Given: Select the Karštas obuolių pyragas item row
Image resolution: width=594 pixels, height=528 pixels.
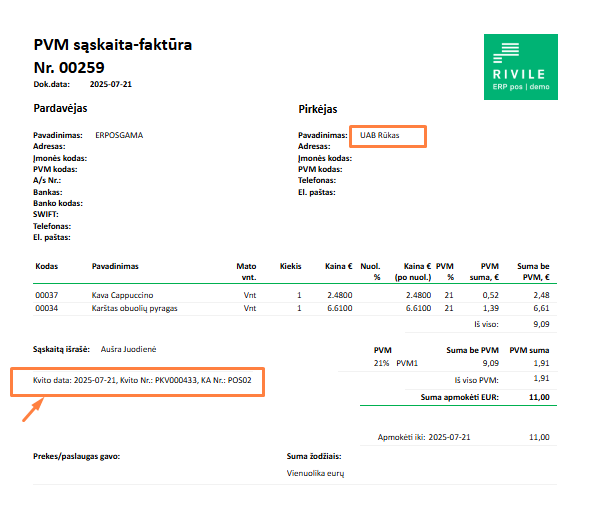Looking at the screenshot, I should click(x=295, y=308).
